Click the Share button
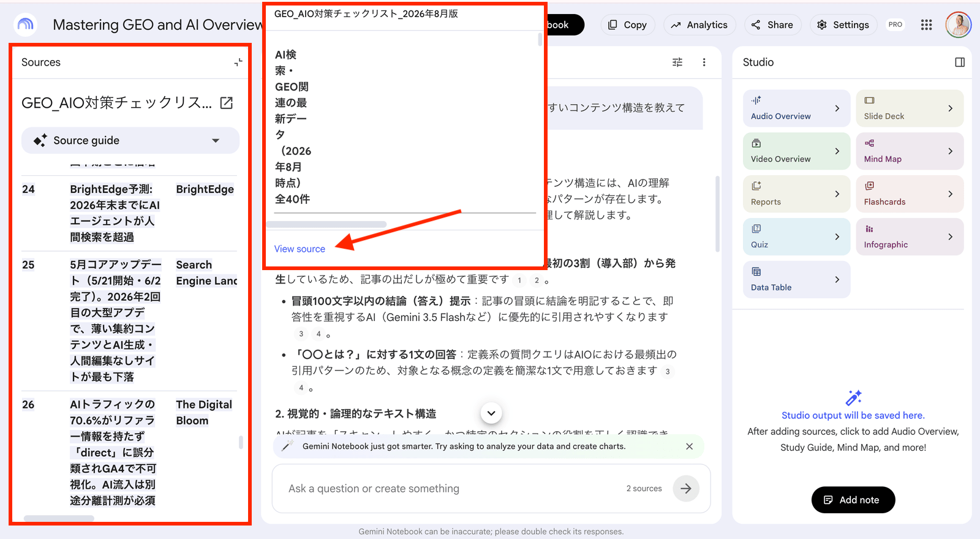Screen dimensions: 980x539 pyautogui.click(x=772, y=24)
